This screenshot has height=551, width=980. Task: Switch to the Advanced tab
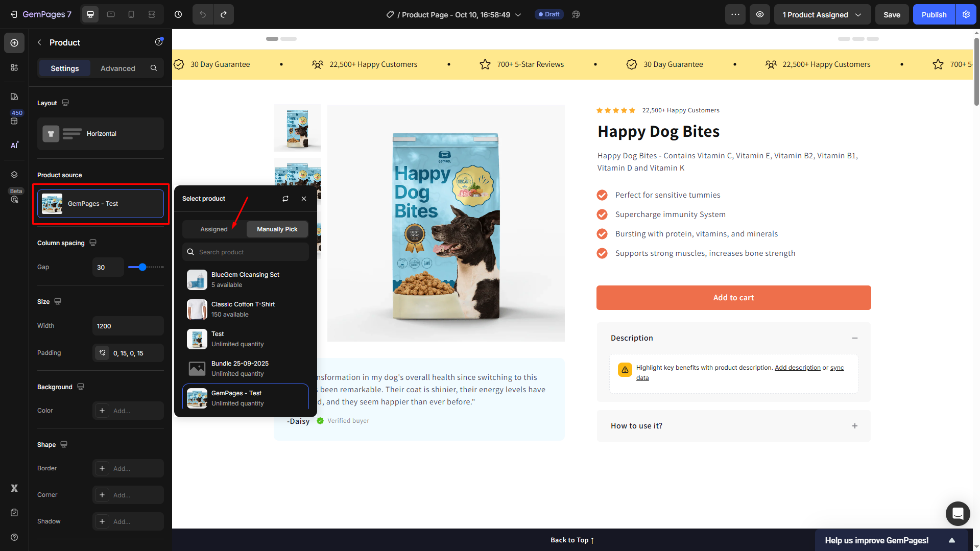[x=117, y=68]
